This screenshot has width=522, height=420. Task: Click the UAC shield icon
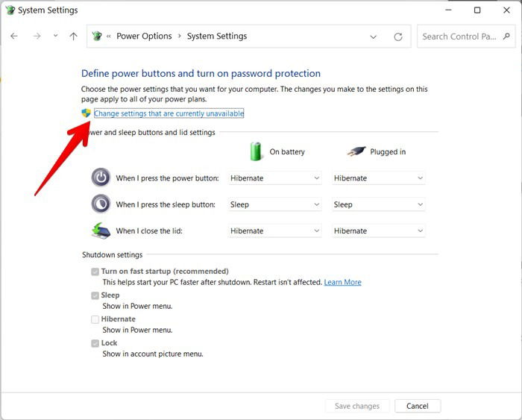click(x=87, y=113)
